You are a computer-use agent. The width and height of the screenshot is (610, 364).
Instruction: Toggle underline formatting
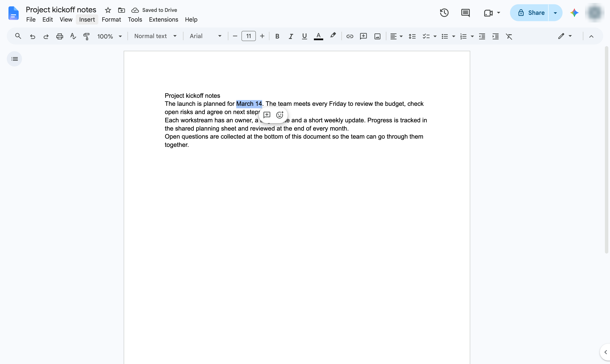pos(304,36)
